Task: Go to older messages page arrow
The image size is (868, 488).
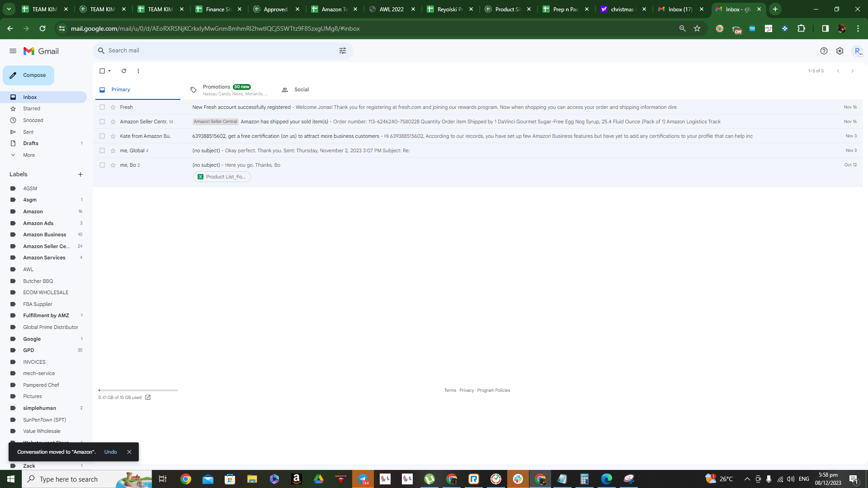Action: [853, 71]
